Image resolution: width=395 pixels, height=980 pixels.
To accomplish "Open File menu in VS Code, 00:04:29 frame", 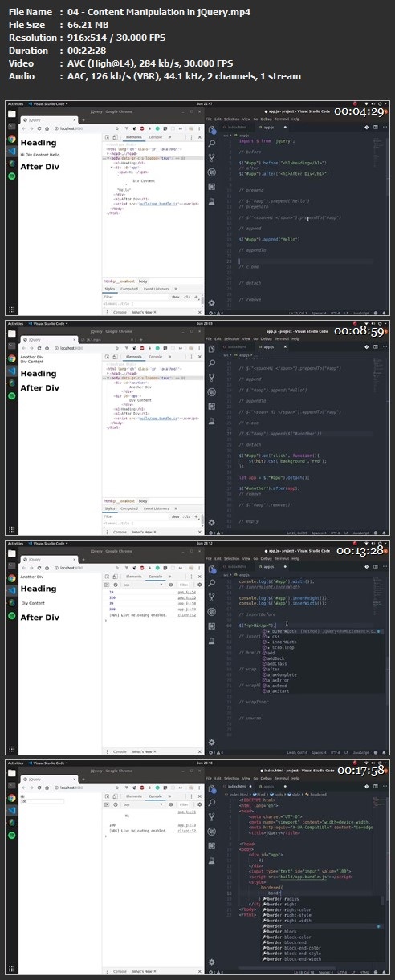I will tap(209, 119).
